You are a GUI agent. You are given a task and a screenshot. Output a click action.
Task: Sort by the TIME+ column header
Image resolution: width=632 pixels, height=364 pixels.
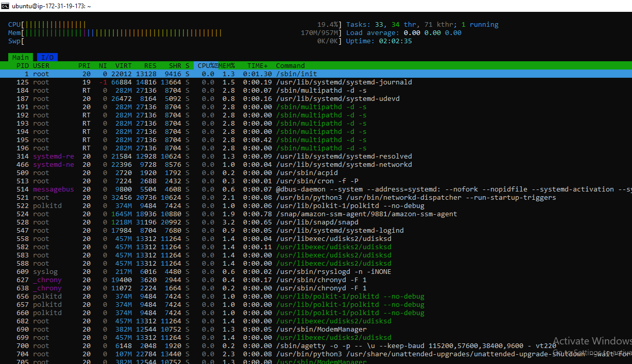coord(258,65)
